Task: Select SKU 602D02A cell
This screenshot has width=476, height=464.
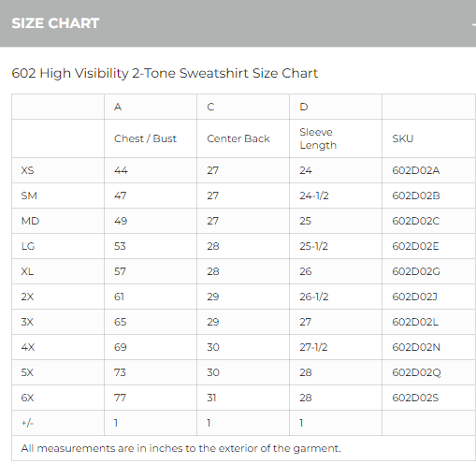Action: (x=416, y=170)
